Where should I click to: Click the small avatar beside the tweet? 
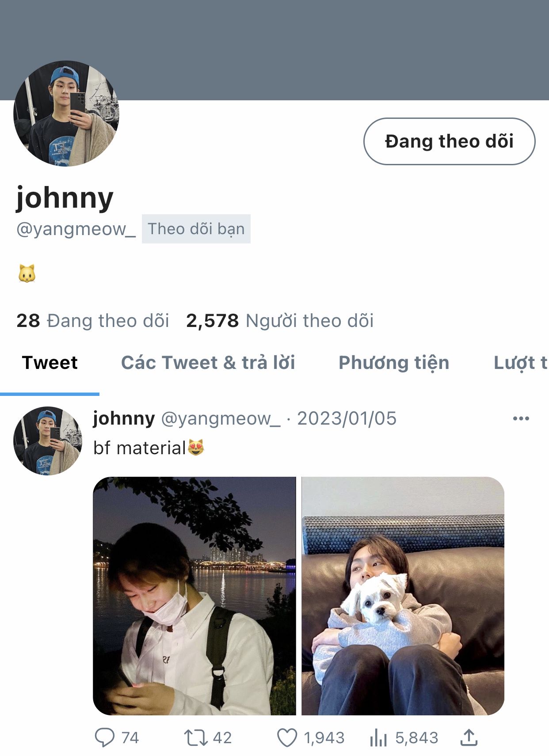(48, 441)
